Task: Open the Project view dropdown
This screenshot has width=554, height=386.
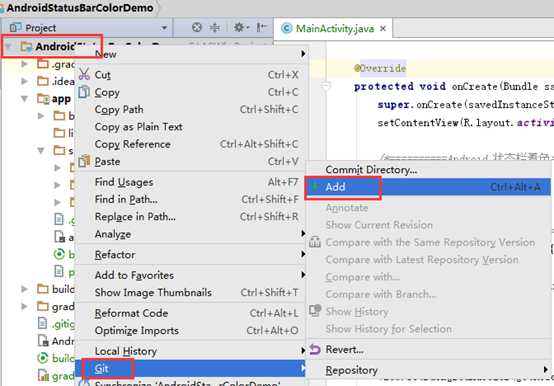Action: (x=164, y=28)
